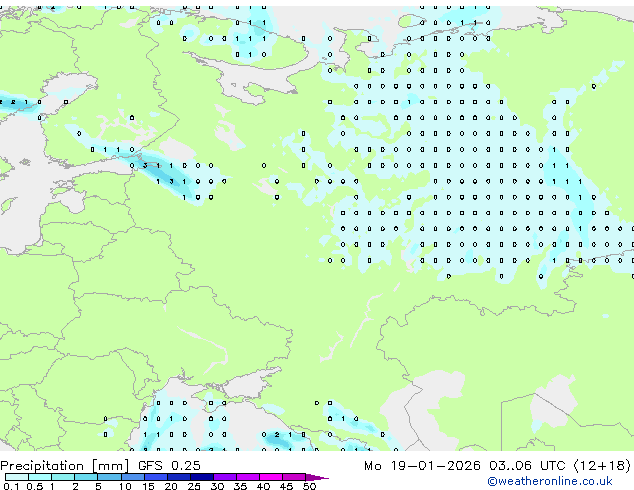Click the 20–25 mm dark blue legend box
Viewport: 634px width, 490px height.
(178, 477)
